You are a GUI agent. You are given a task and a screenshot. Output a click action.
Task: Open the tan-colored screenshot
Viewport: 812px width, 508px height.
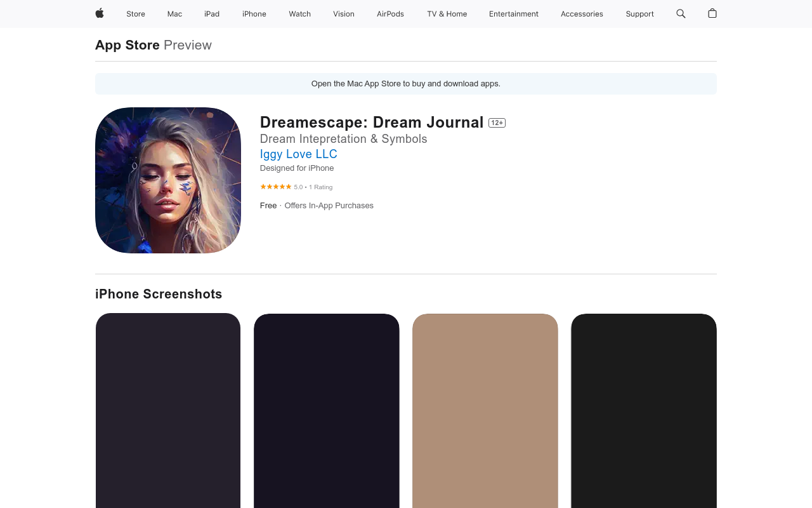click(485, 410)
